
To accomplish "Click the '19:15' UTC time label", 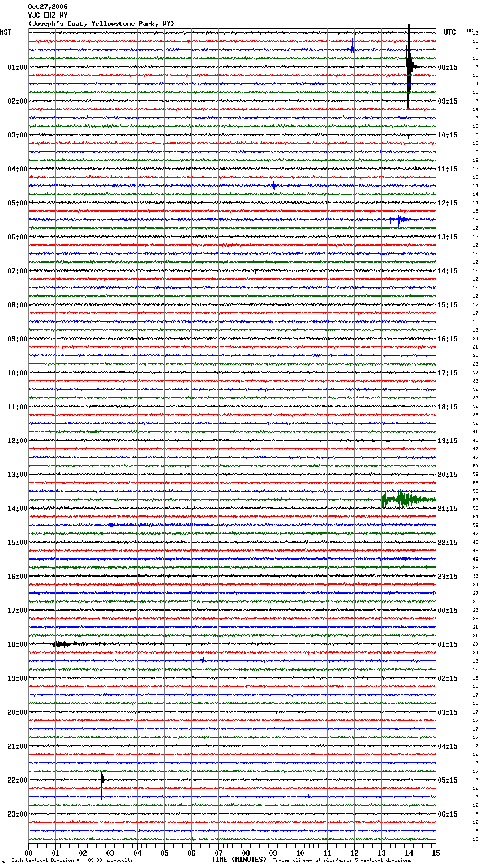I will coord(448,441).
